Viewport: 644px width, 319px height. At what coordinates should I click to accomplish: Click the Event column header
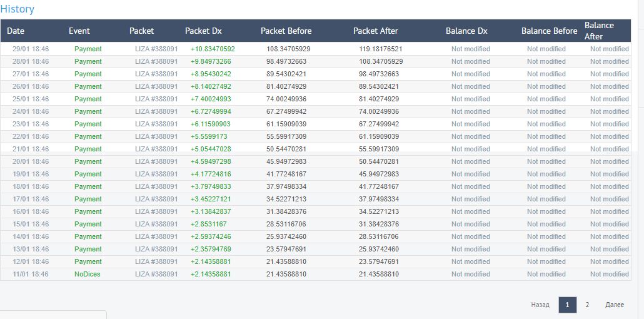pyautogui.click(x=79, y=31)
